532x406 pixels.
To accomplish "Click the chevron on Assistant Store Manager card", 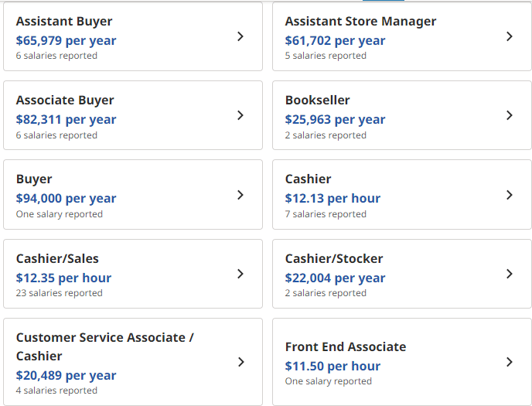I will [x=510, y=36].
